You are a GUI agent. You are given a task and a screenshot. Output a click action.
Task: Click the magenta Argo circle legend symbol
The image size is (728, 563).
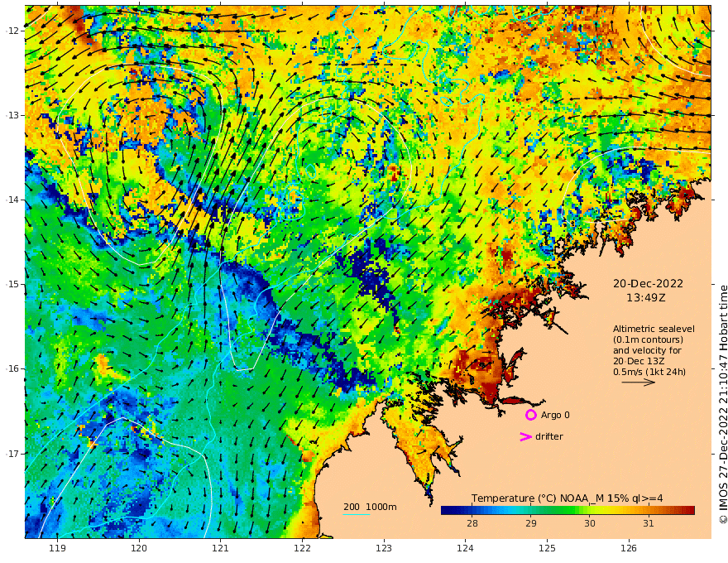[x=530, y=415]
